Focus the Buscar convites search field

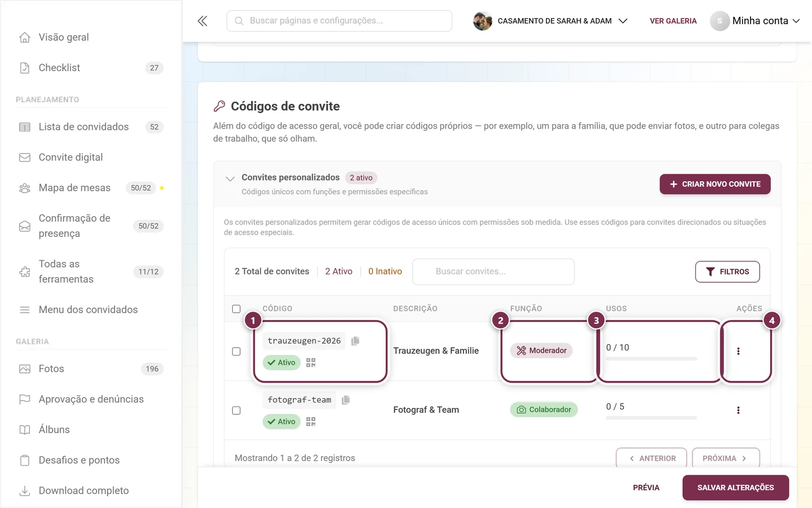(493, 271)
